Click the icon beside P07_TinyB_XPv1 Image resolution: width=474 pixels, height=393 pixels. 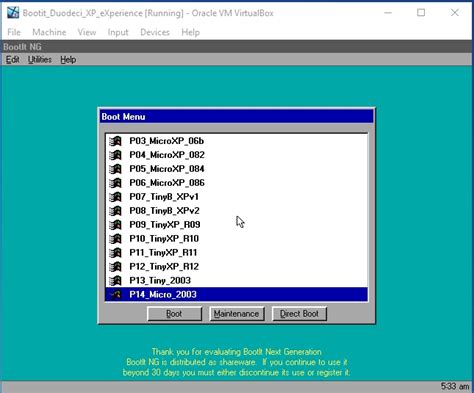(115, 197)
